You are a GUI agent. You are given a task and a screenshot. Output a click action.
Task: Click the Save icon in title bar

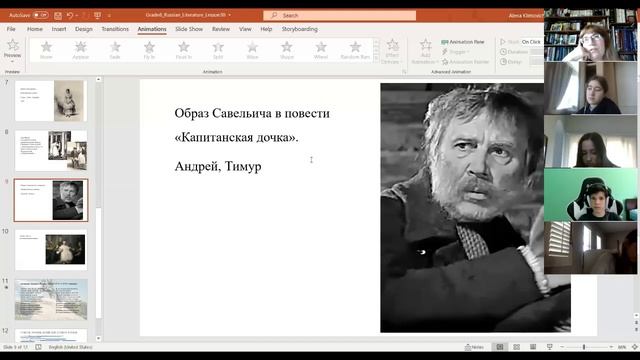click(x=58, y=16)
